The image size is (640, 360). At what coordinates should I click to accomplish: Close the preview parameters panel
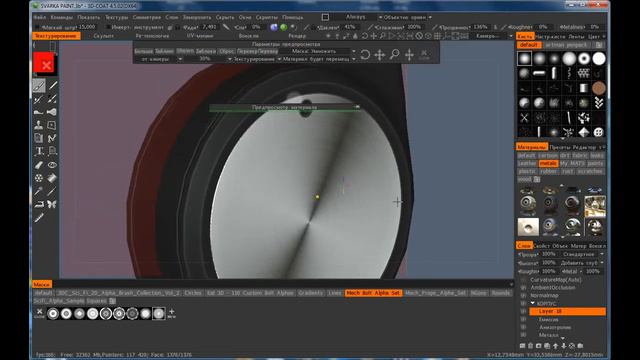pyautogui.click(x=424, y=55)
